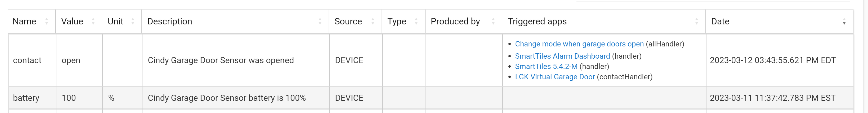
Task: Toggle sort icon on Unit column
Action: (133, 21)
